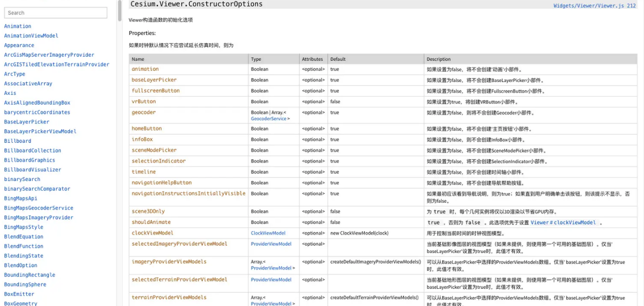Select navigationInstructionsInitiallyVisible property name

[188, 194]
